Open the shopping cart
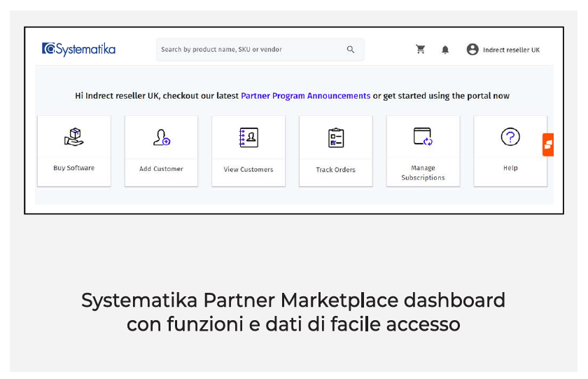 click(x=421, y=49)
